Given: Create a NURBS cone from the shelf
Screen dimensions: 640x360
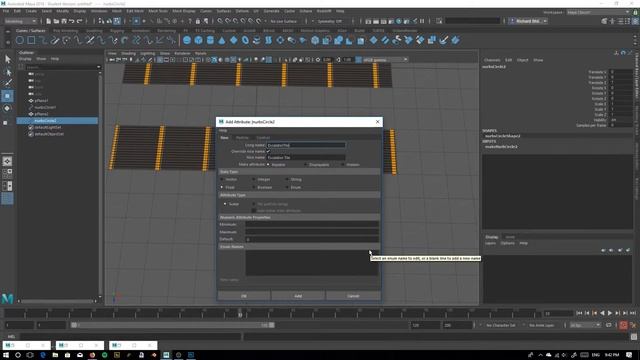Looking at the screenshot, I should tap(222, 40).
